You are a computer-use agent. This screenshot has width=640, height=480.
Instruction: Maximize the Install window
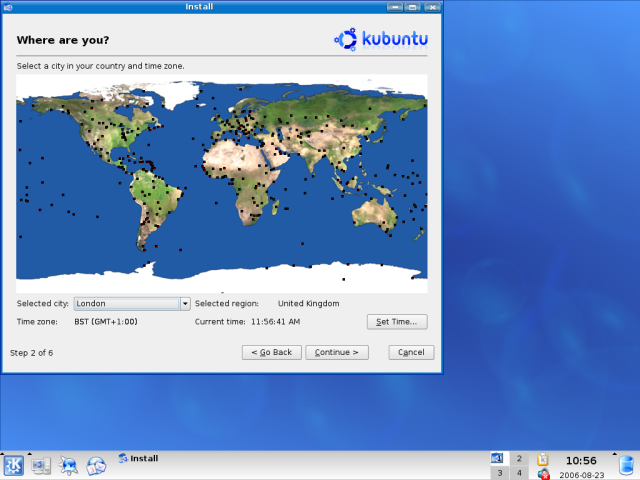pyautogui.click(x=413, y=7)
